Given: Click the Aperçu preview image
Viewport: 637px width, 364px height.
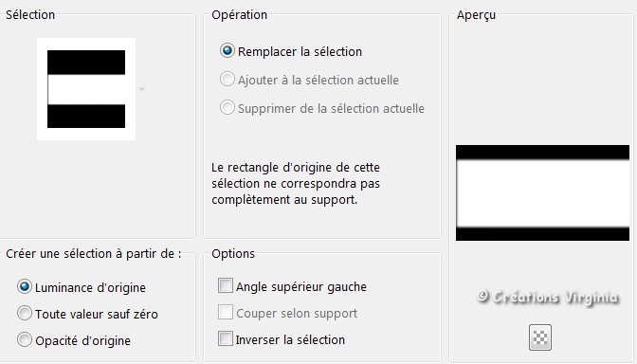Looking at the screenshot, I should [542, 193].
